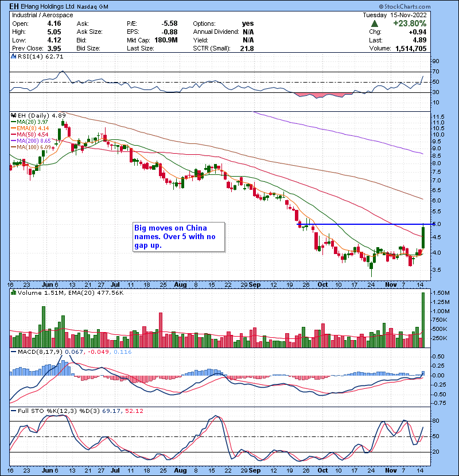Click the MA(200) 8.65 legend entry

pyautogui.click(x=30, y=141)
